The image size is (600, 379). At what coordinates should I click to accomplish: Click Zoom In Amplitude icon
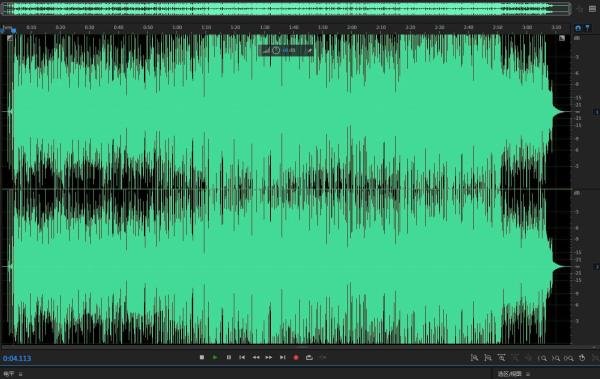pos(474,358)
